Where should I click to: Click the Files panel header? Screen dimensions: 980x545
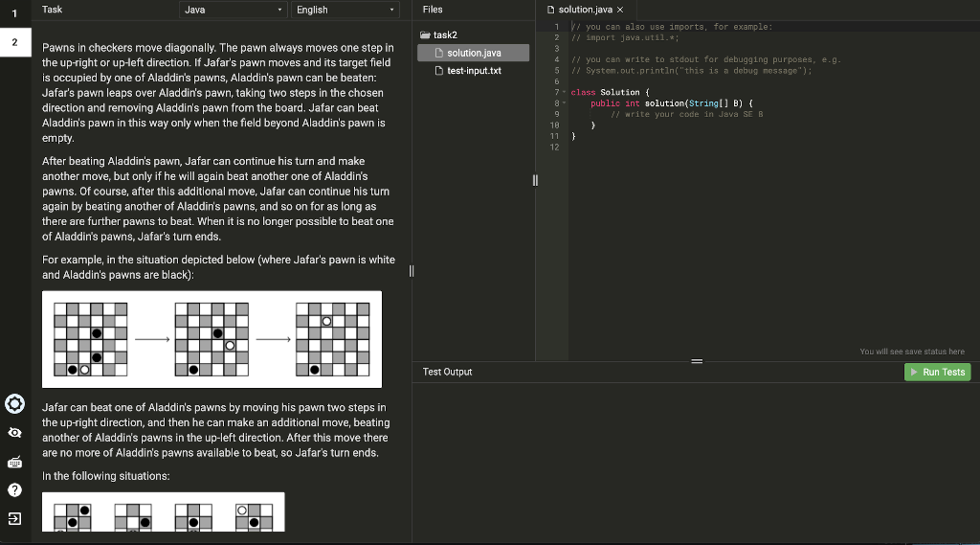[432, 10]
